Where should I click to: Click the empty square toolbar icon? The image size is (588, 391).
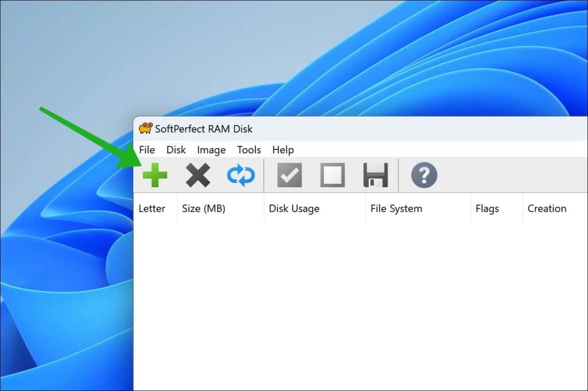pos(332,175)
